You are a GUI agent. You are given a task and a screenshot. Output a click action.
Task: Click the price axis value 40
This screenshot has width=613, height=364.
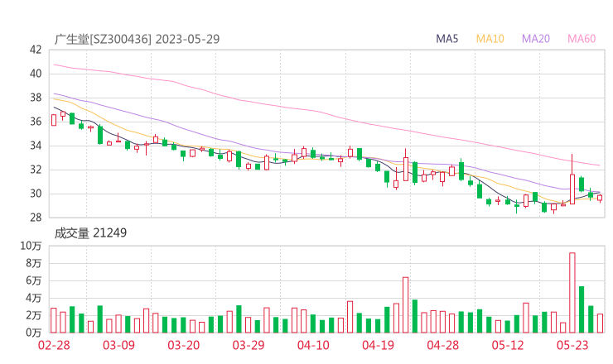point(36,74)
